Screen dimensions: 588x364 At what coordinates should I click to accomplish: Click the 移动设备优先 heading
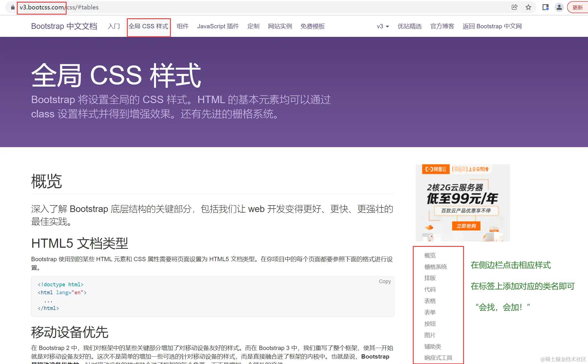click(70, 332)
